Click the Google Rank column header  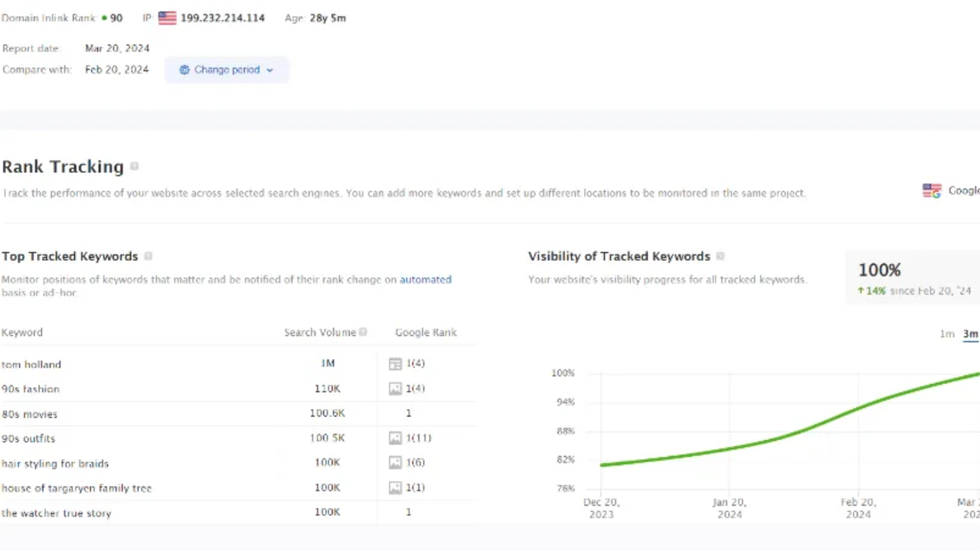click(426, 332)
